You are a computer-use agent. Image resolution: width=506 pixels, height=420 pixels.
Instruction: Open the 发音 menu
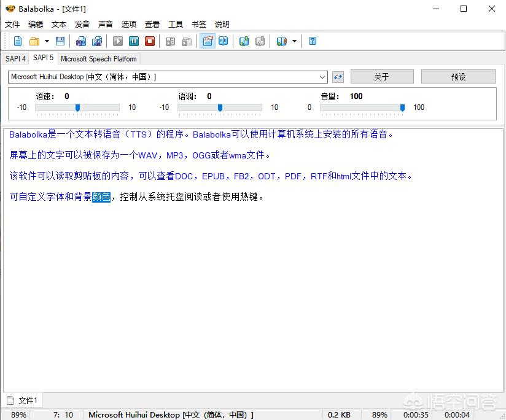pyautogui.click(x=82, y=25)
